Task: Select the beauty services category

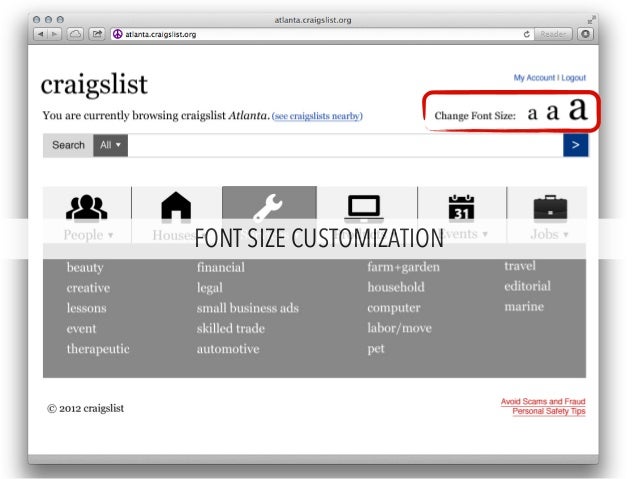Action: [85, 267]
